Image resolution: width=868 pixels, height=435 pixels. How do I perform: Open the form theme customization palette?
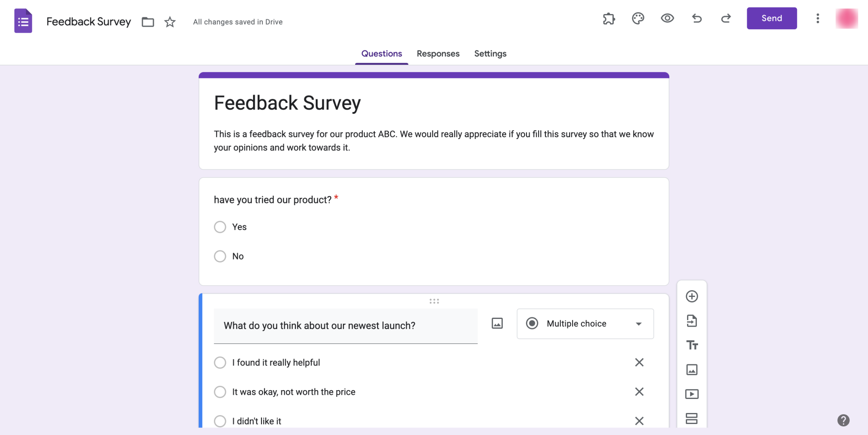[x=638, y=18]
